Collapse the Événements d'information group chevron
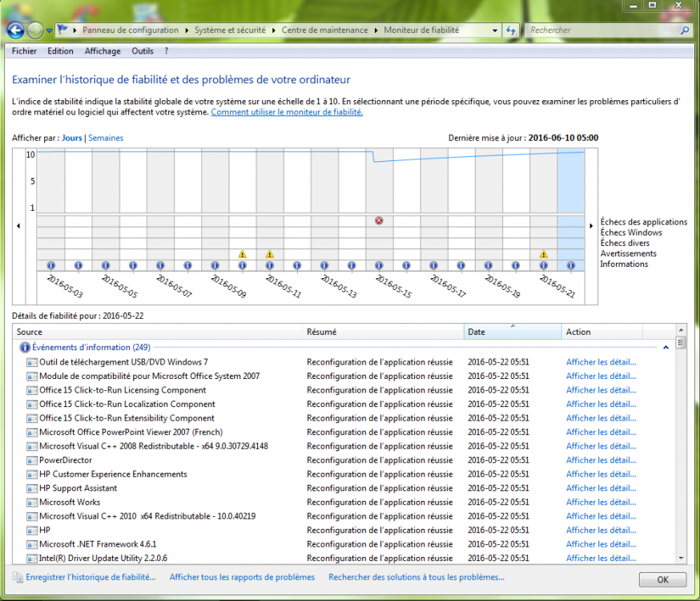The image size is (700, 601). point(666,348)
